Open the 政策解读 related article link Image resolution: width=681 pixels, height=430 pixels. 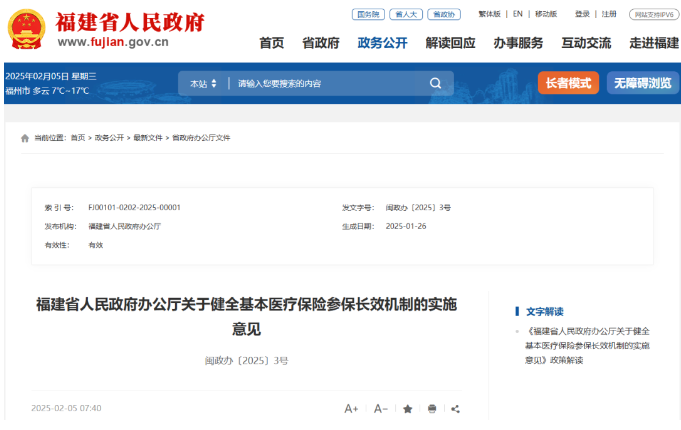coord(587,345)
